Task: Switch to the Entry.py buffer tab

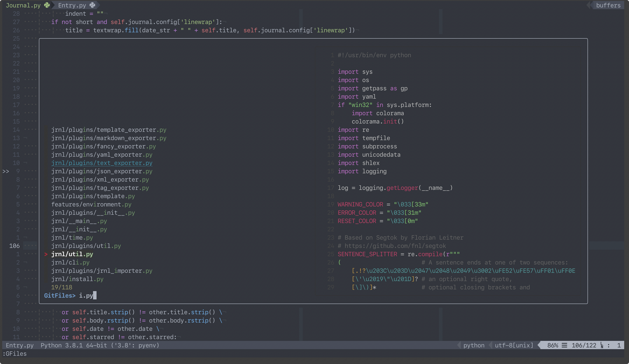Action: (72, 5)
